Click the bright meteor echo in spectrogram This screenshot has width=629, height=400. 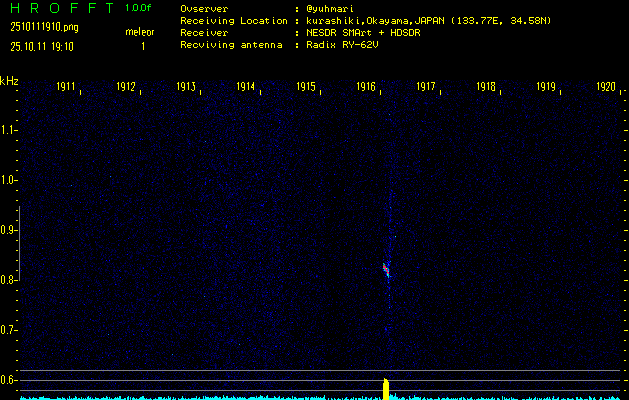[386, 269]
